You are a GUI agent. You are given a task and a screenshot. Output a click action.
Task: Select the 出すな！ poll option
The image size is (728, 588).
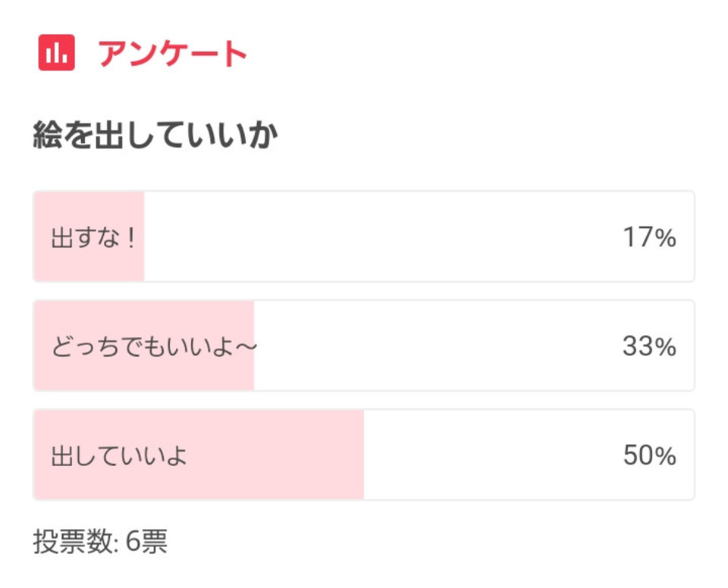point(364,236)
